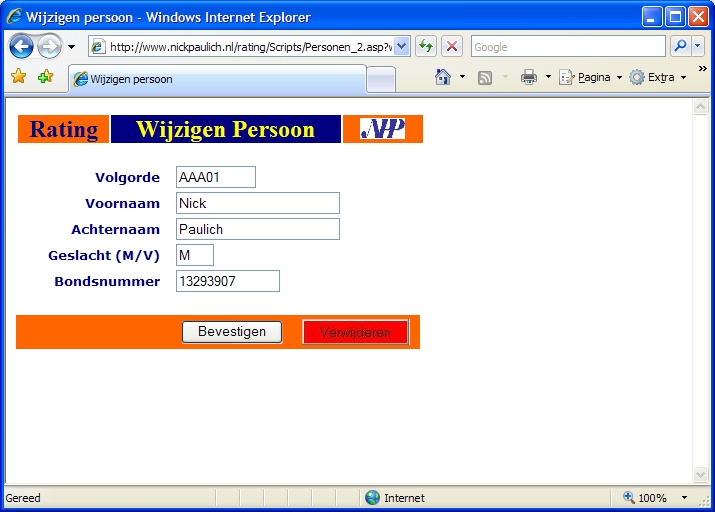Open the Favorites star icon
715x512 pixels.
(x=18, y=78)
